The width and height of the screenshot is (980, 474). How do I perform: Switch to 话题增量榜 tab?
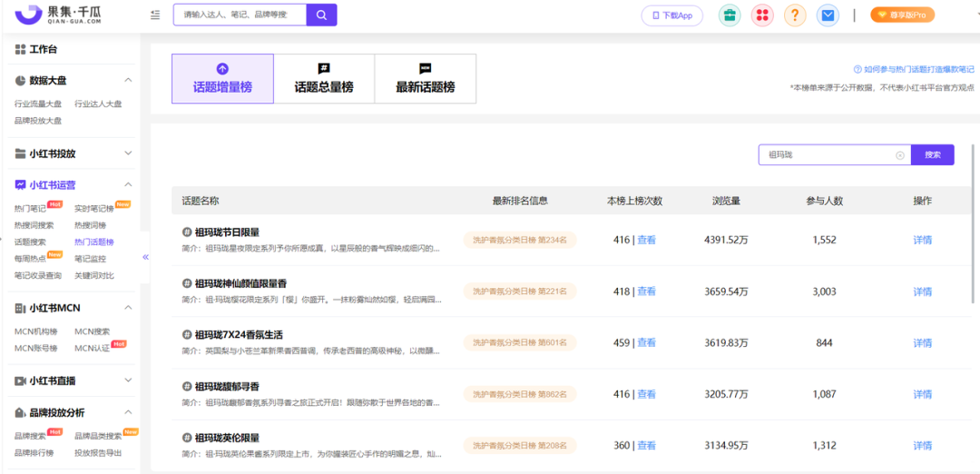(222, 79)
